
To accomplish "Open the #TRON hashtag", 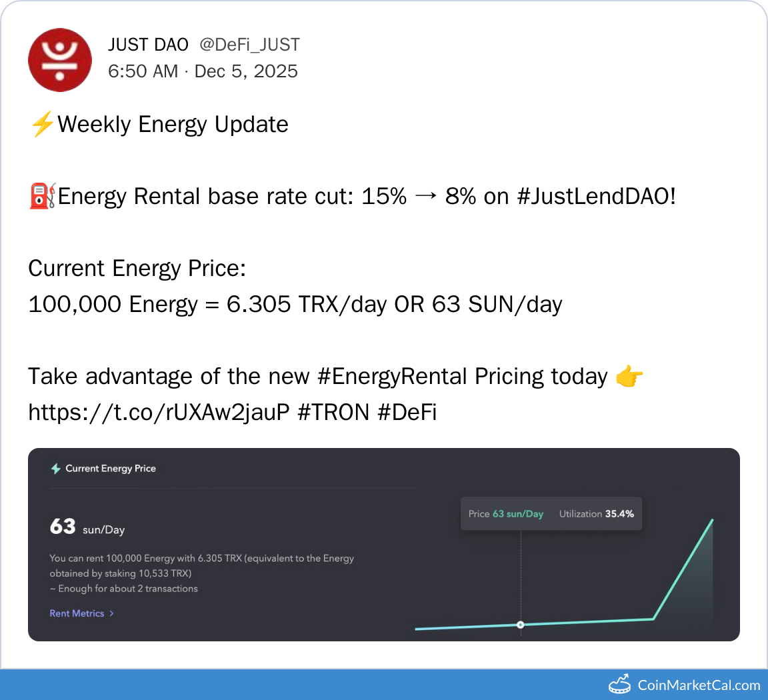I will pos(333,413).
